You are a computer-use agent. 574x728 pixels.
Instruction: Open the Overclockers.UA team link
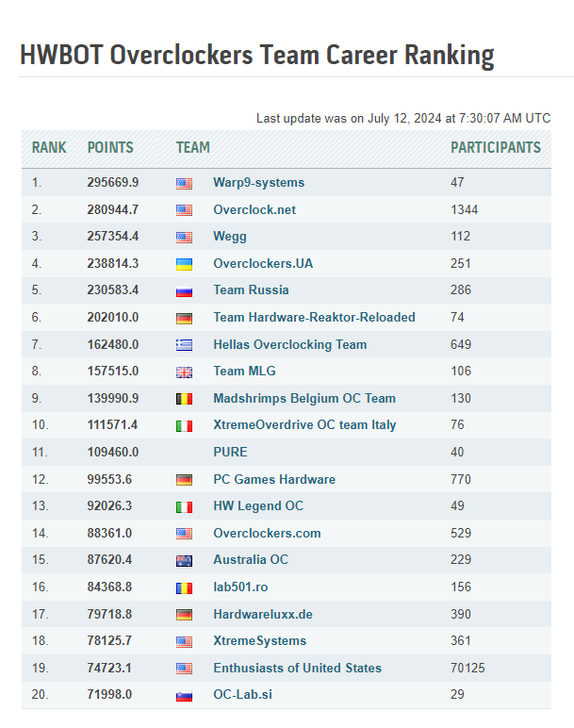[263, 264]
